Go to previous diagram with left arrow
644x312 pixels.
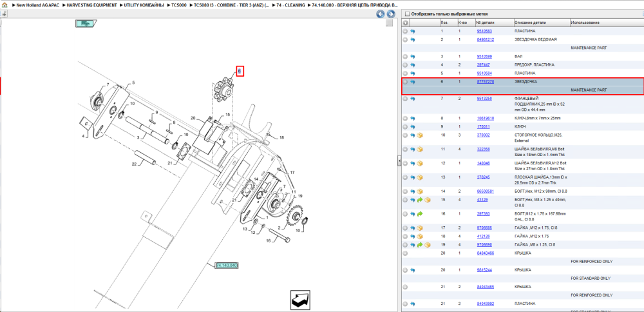[x=381, y=14]
